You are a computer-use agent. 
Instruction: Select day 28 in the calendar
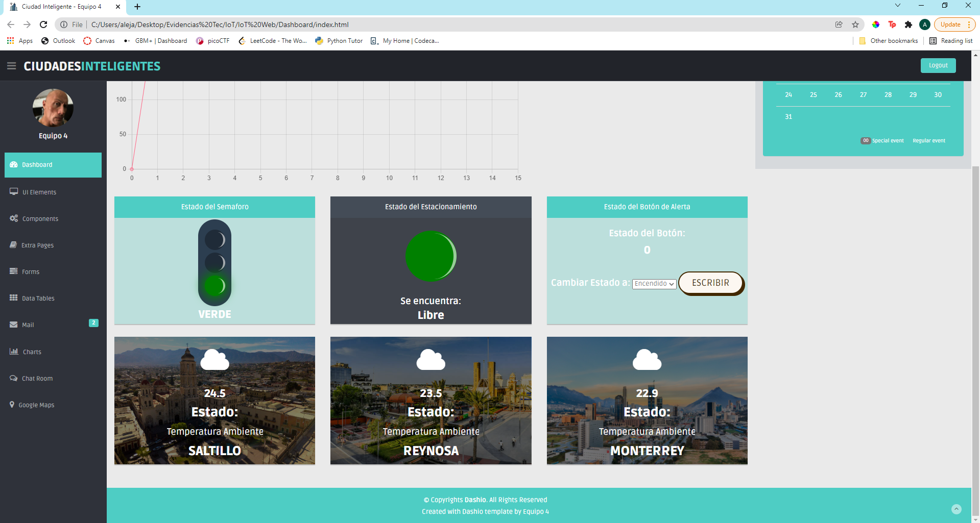click(888, 95)
